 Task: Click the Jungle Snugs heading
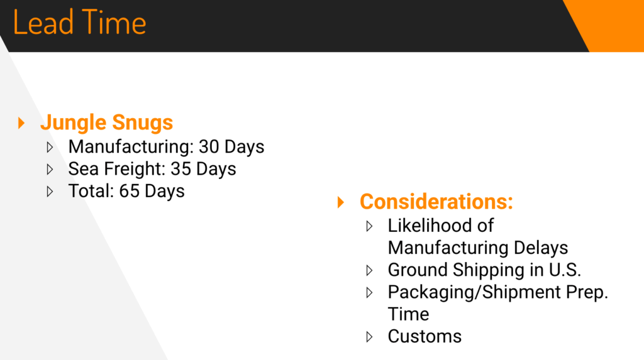click(x=106, y=123)
